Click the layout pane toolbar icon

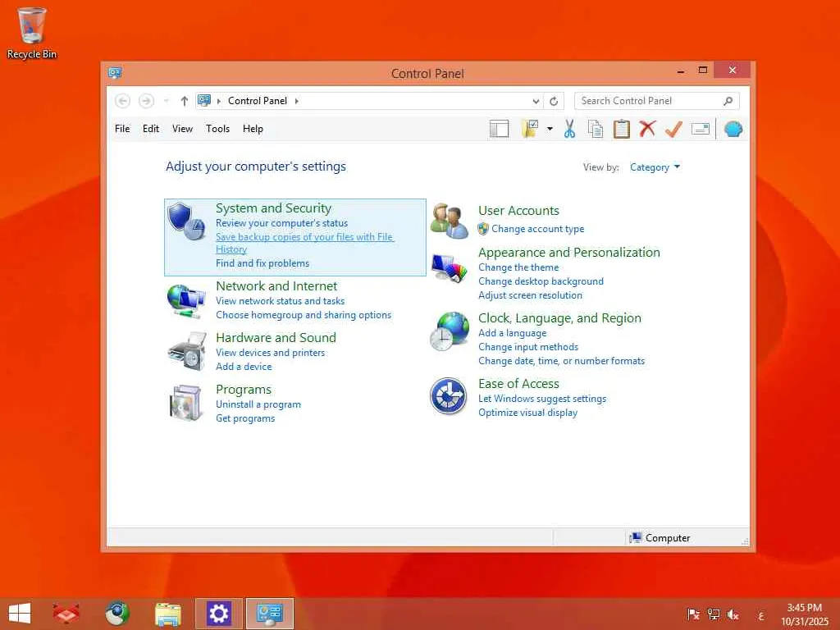point(499,129)
